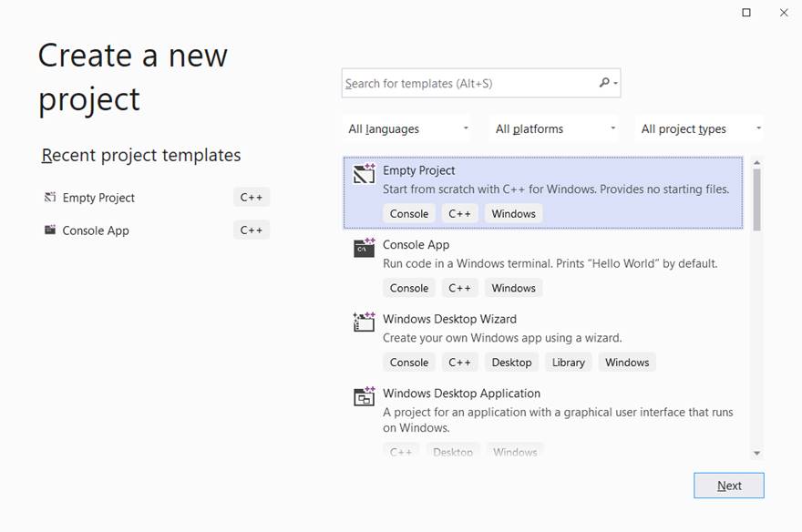Open the All platforms dropdown

[x=556, y=129]
